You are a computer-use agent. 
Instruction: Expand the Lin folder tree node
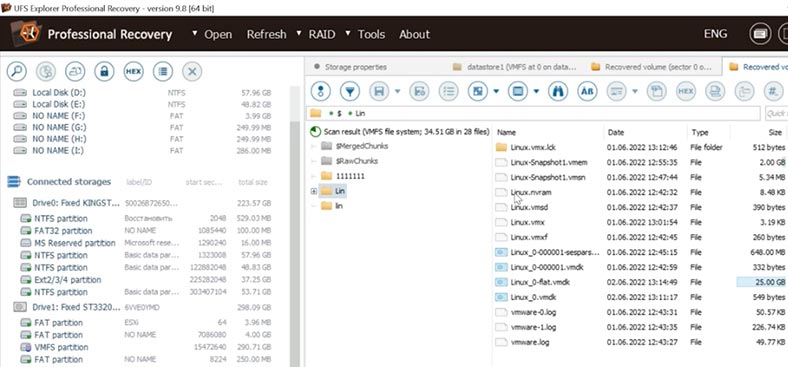click(314, 191)
